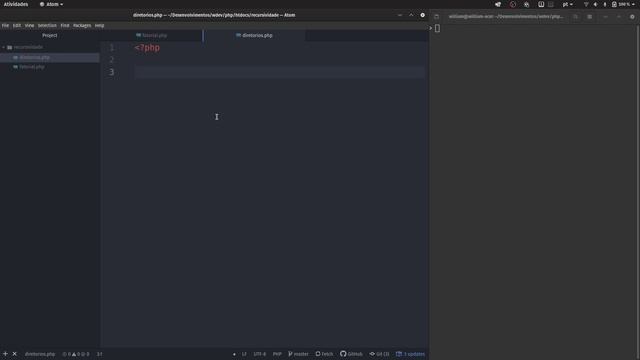
Task: Open the GitHub panel from status bar
Action: click(x=351, y=354)
